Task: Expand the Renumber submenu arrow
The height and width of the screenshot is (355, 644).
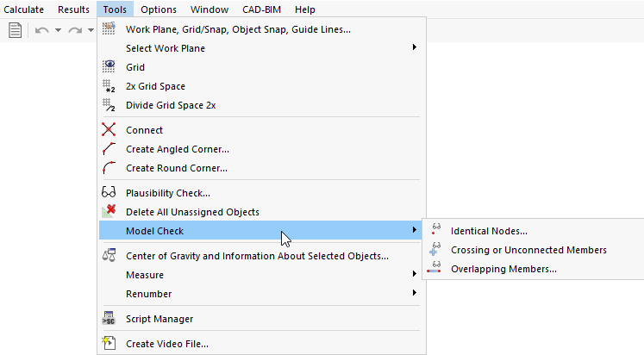Action: tap(415, 294)
